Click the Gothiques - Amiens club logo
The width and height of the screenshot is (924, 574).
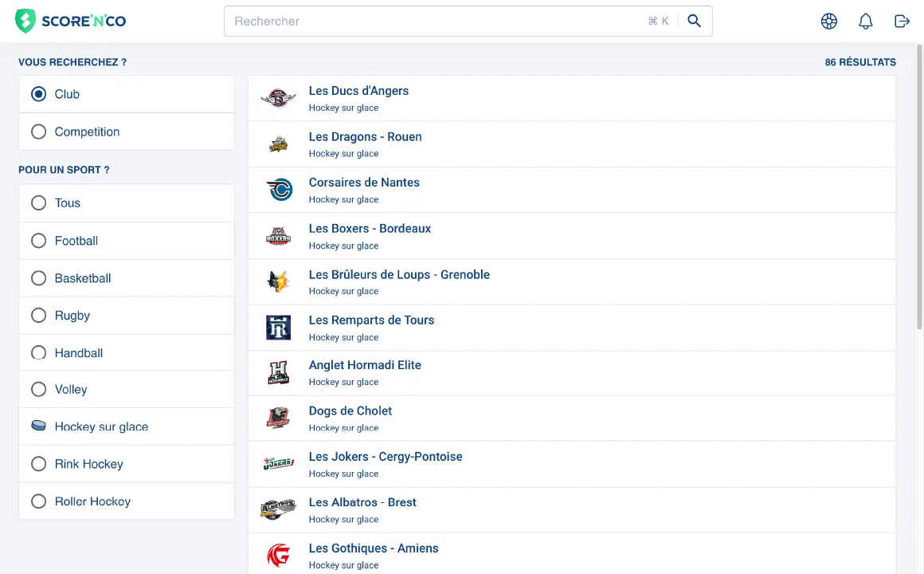(x=278, y=555)
